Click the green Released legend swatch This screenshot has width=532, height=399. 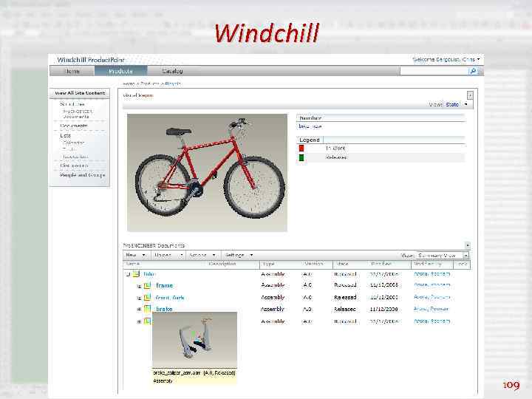301,157
